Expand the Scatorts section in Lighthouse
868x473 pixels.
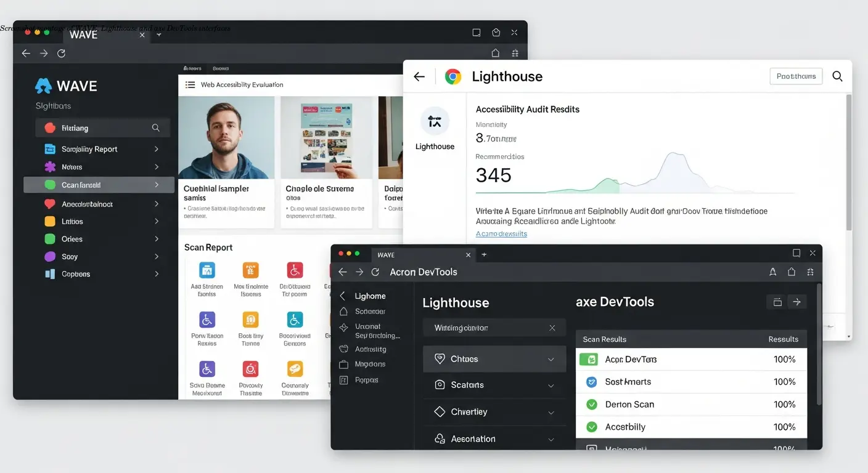pos(552,385)
